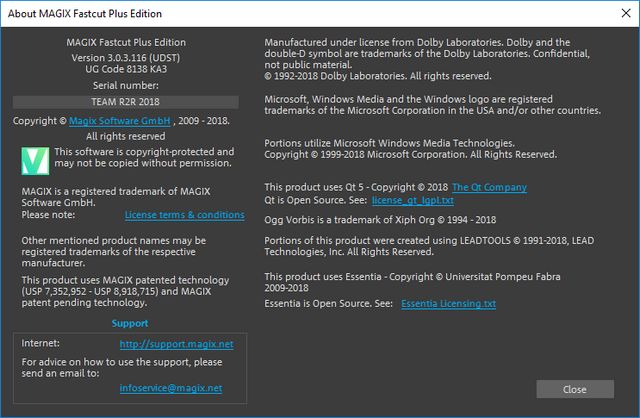Screen dimensions: 640x418
Task: Open the Essentia Licensing.txt link
Action: (447, 304)
